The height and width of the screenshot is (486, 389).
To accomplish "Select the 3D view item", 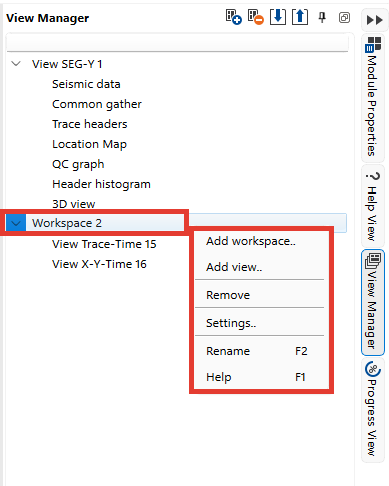I will [x=74, y=204].
